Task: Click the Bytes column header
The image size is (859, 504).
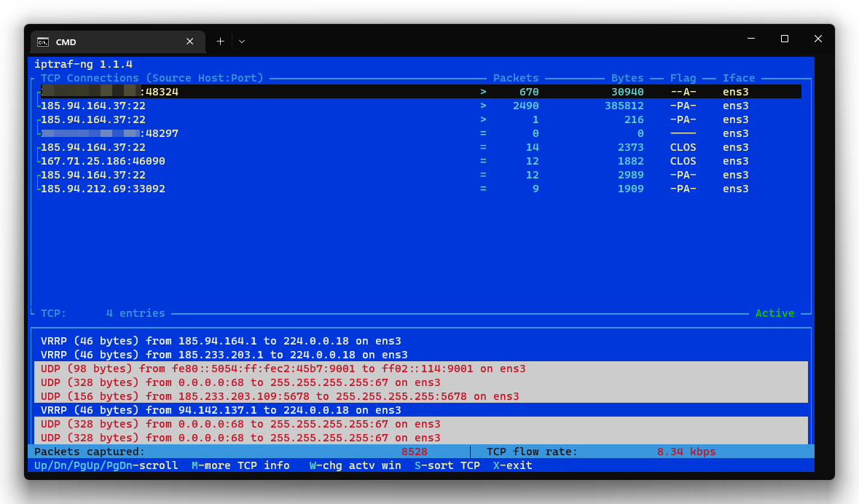Action: 627,78
